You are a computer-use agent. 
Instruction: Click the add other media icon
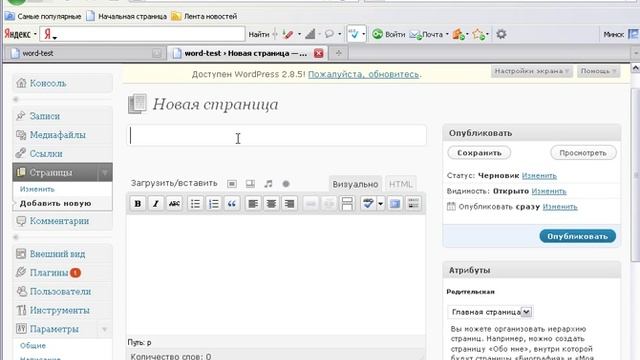(286, 184)
